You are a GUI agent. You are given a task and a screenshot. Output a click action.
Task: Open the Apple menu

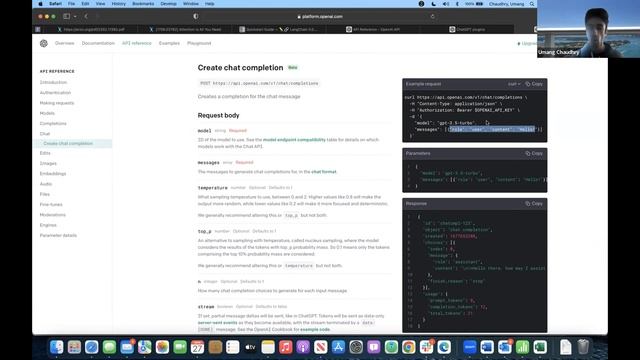(40, 4)
